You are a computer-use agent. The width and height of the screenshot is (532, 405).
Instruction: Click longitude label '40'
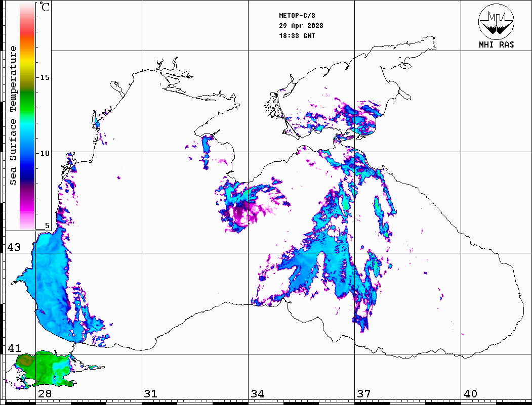(x=470, y=393)
